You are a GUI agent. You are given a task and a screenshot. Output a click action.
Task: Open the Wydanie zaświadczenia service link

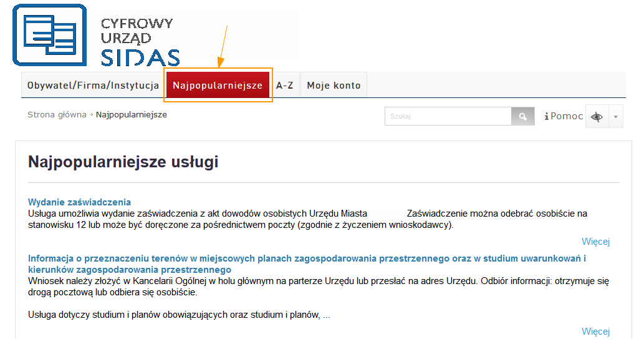pos(79,202)
